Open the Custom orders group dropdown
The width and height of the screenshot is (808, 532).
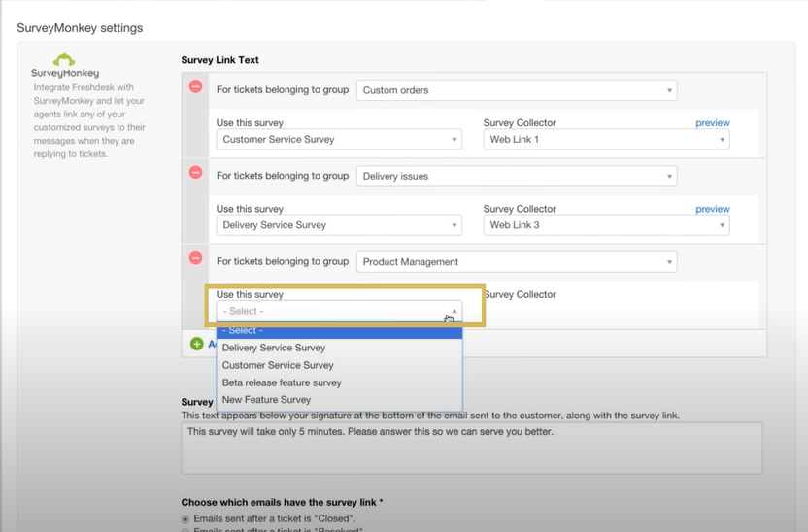click(517, 90)
